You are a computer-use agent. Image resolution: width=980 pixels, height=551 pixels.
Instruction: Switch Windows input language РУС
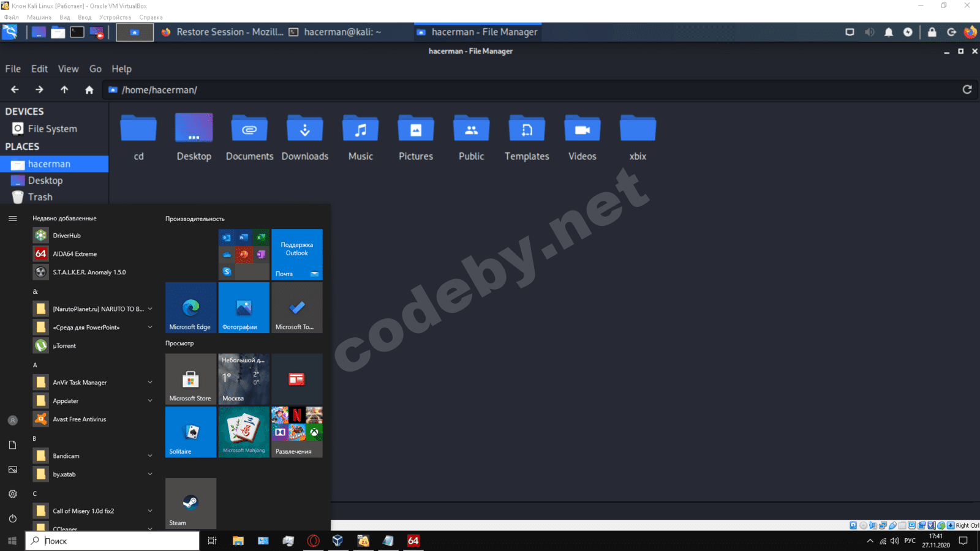910,541
